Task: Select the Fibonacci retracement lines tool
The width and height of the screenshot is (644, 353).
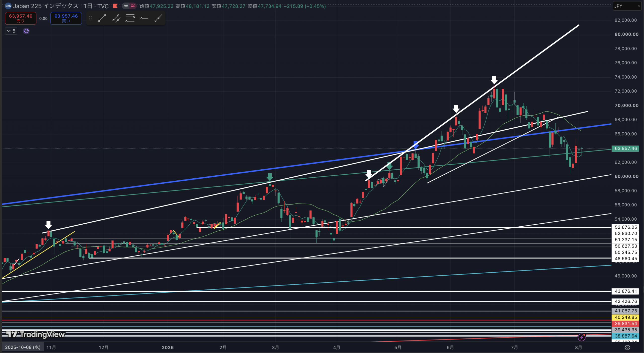Action: click(130, 18)
